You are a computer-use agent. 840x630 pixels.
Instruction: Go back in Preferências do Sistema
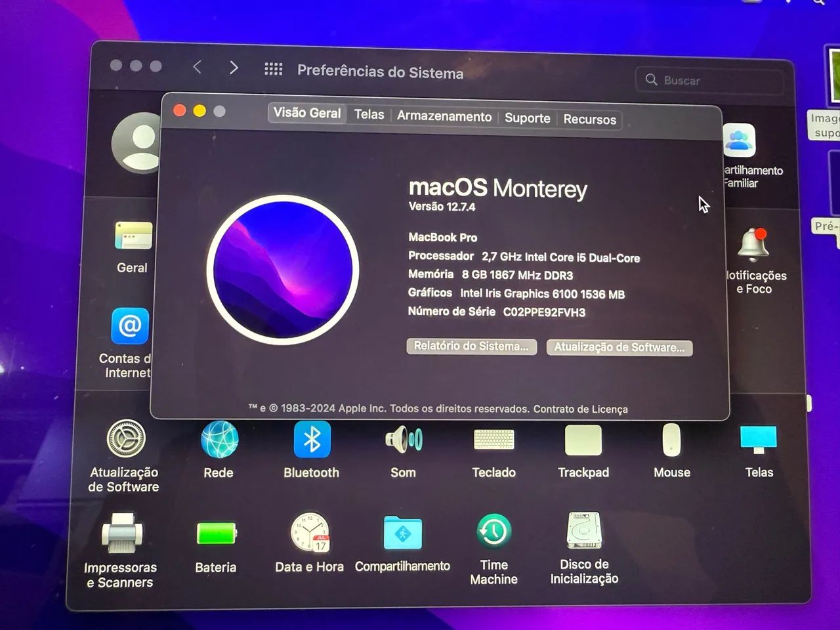198,67
